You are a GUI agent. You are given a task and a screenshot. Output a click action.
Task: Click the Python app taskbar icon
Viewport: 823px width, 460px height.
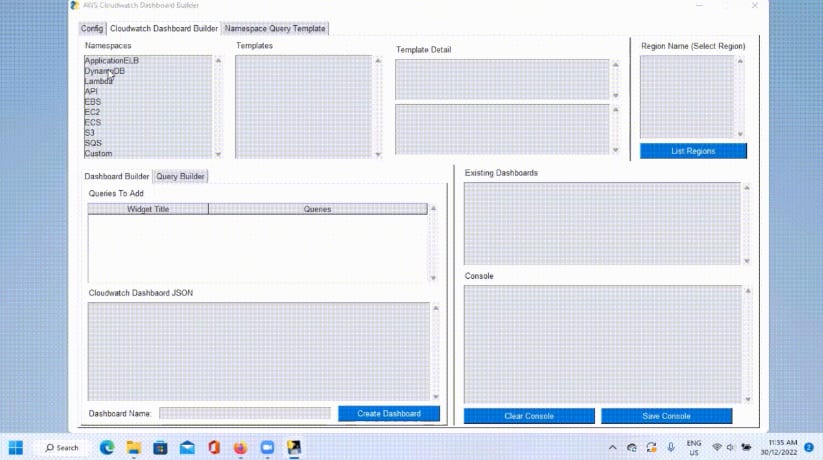pyautogui.click(x=294, y=447)
